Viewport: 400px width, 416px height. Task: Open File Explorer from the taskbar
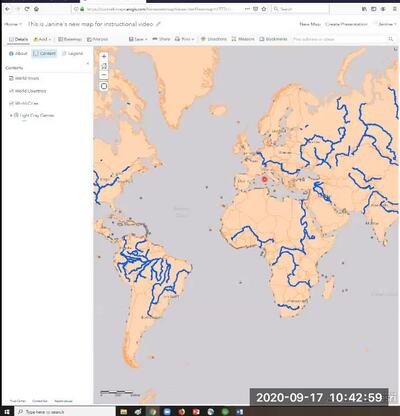[x=124, y=412]
